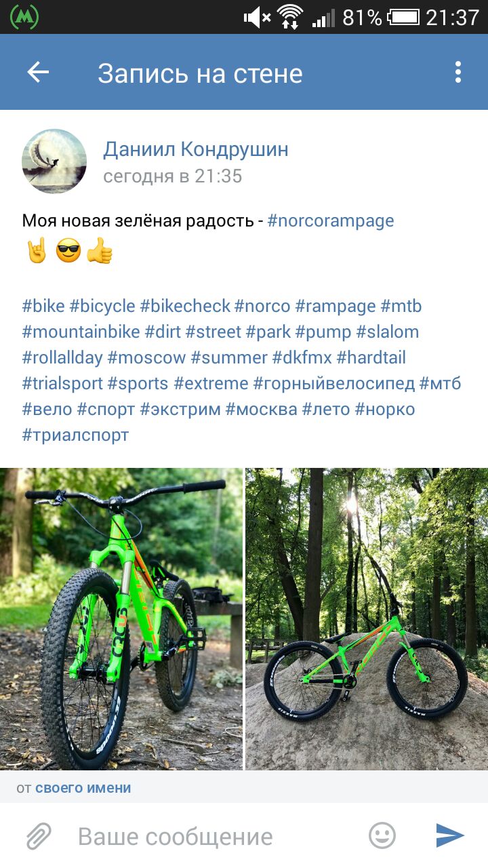Tap the back arrow in header
The image size is (488, 868).
tap(38, 73)
